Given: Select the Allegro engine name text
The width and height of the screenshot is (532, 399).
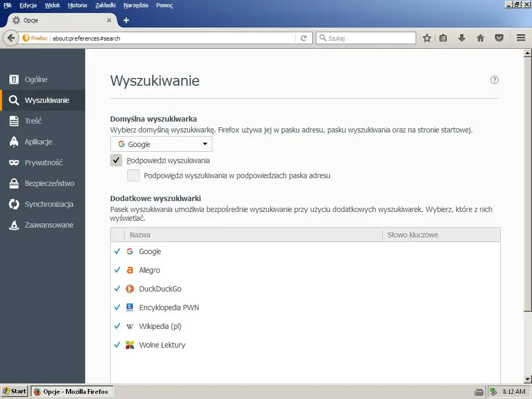Looking at the screenshot, I should [149, 270].
